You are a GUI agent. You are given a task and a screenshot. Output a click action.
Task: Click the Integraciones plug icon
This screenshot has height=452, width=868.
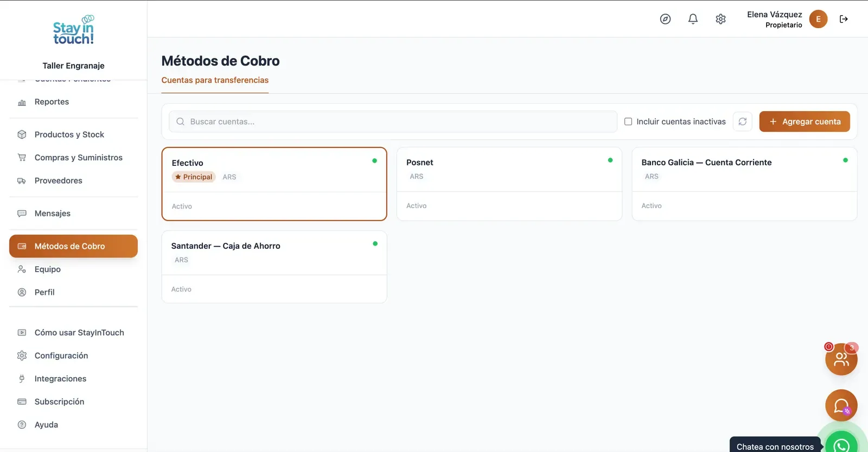click(22, 379)
